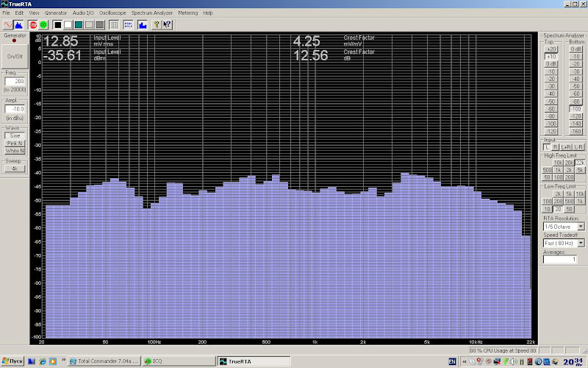Screen dimensions: 588x368
Task: Switch input to L+R channel
Action: [x=566, y=148]
